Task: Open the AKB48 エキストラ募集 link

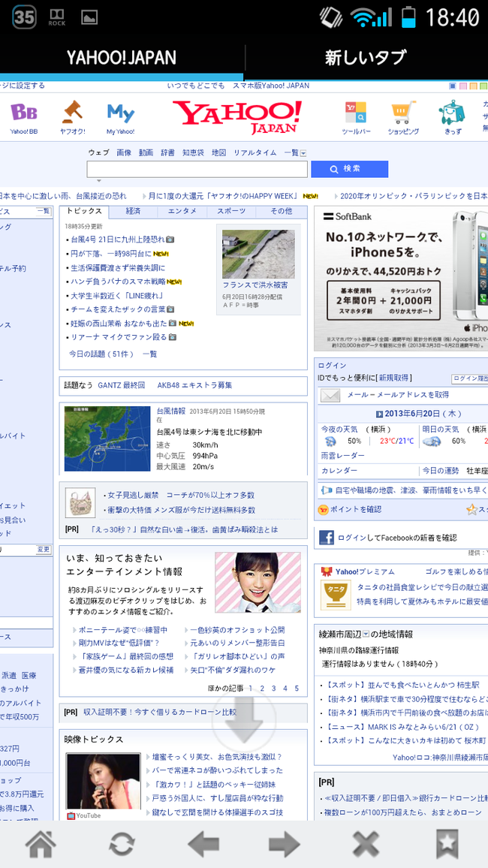Action: (194, 385)
